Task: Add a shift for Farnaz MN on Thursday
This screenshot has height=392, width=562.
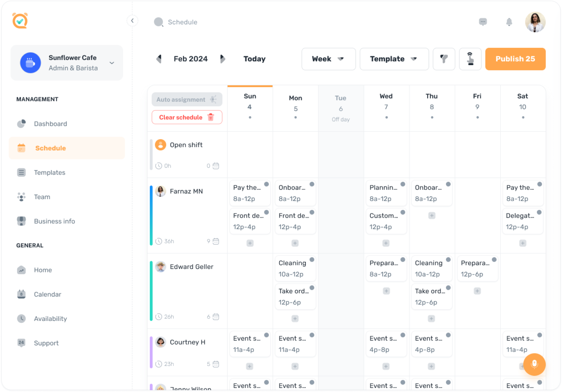Action: [x=432, y=216]
